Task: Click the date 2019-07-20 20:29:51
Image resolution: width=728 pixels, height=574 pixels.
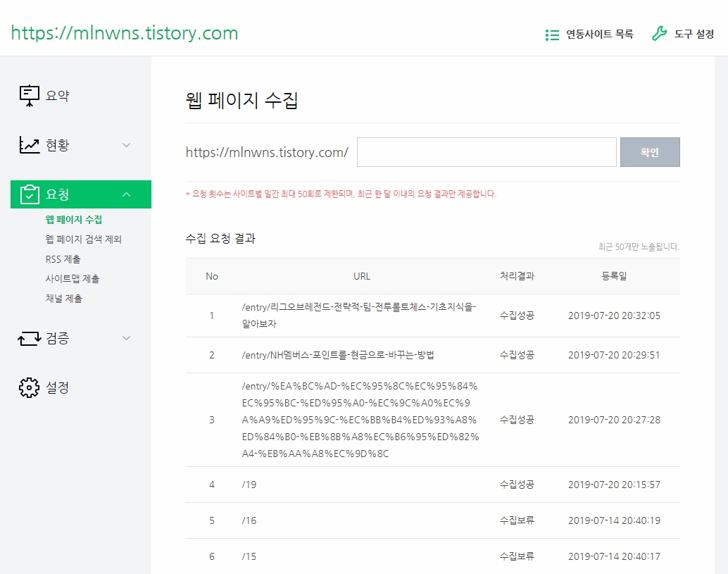Action: [x=614, y=355]
